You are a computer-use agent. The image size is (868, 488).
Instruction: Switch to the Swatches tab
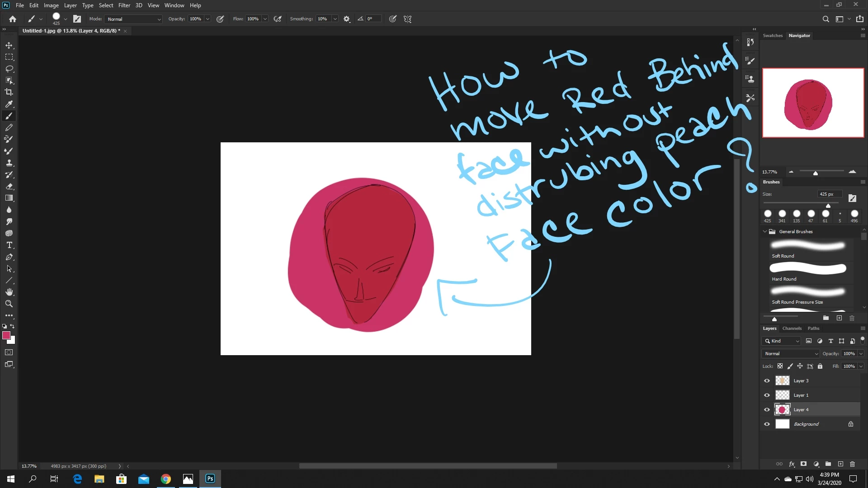pyautogui.click(x=773, y=36)
